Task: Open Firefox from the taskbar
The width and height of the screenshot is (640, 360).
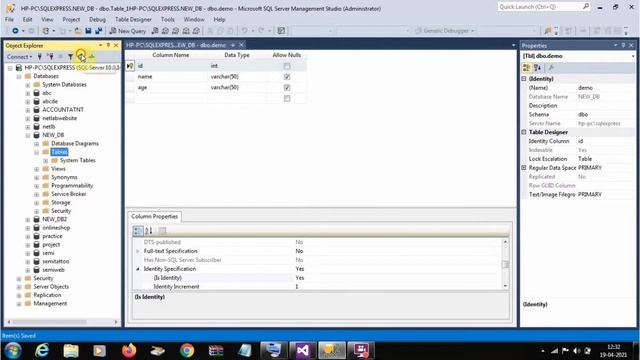Action: [x=129, y=350]
